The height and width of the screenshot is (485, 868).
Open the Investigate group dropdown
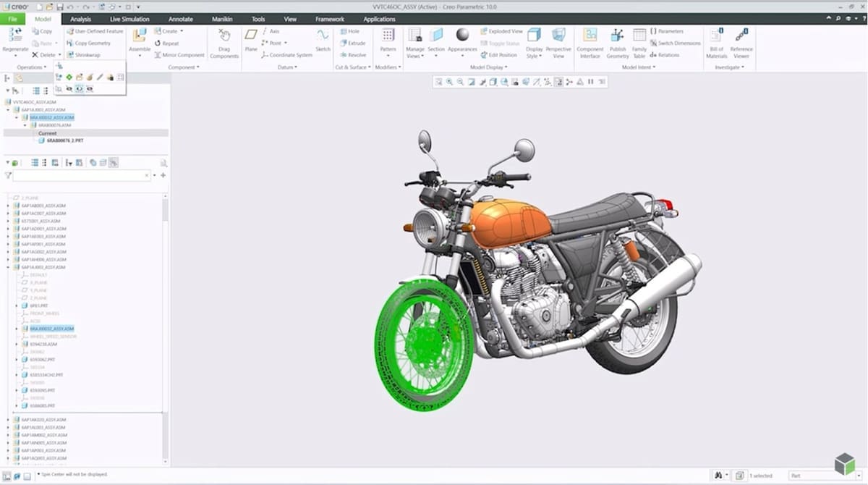[729, 67]
